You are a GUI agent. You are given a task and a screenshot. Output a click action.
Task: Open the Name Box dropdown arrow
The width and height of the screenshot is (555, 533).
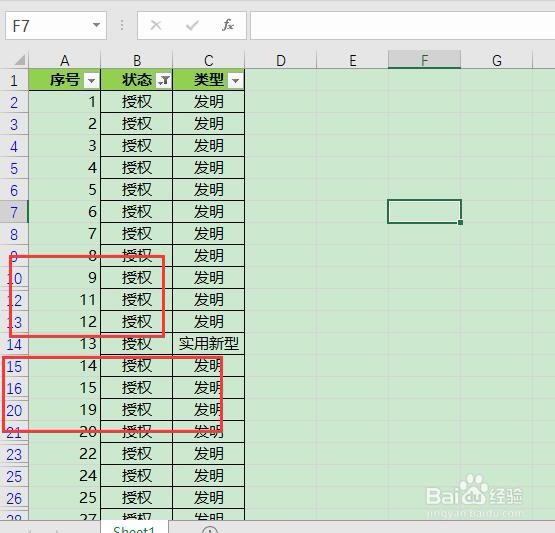point(96,25)
